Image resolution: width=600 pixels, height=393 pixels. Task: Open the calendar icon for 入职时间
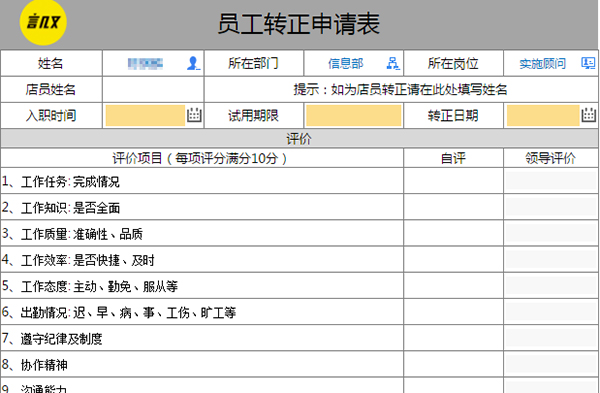tap(194, 115)
